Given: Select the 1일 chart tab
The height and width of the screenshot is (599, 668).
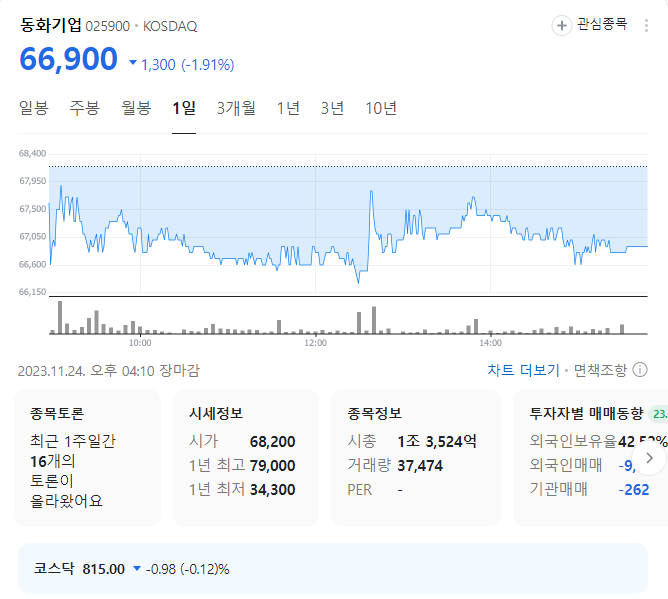Looking at the screenshot, I should [x=184, y=108].
